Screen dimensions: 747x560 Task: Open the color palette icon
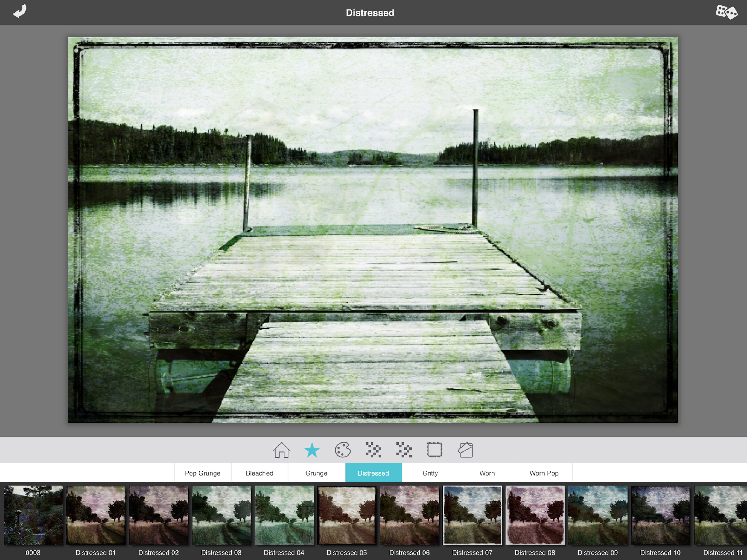[342, 450]
